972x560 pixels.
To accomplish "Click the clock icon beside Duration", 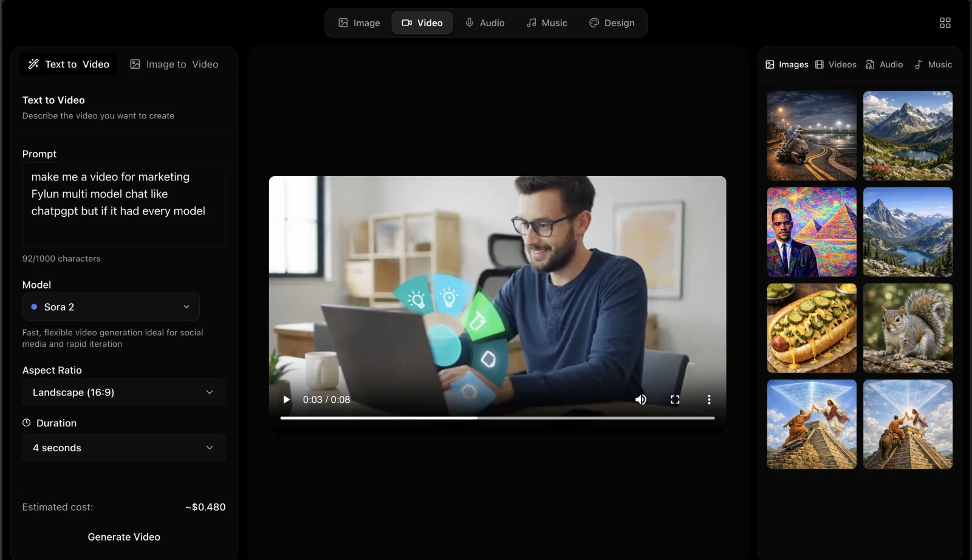I will click(x=27, y=423).
